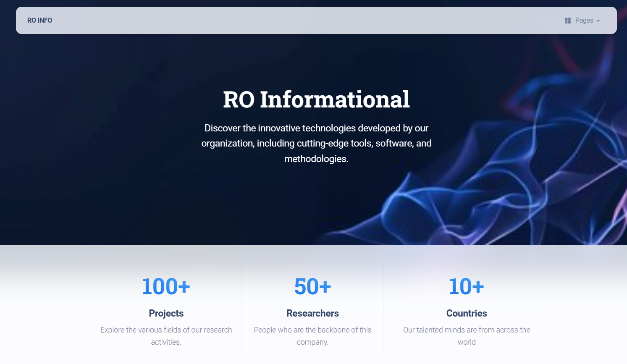Click the text Explore the various fields
The image size is (627, 364).
166,330
